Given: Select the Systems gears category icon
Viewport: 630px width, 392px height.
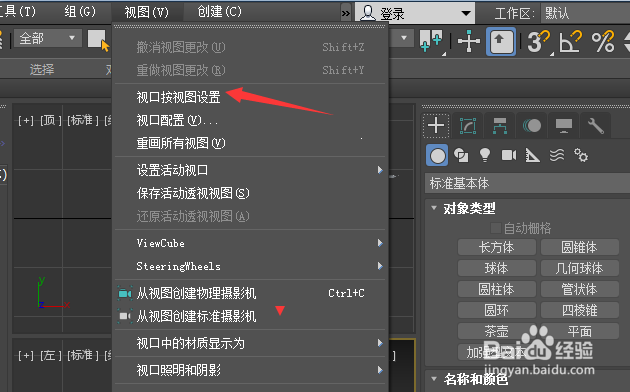Looking at the screenshot, I should (x=581, y=155).
